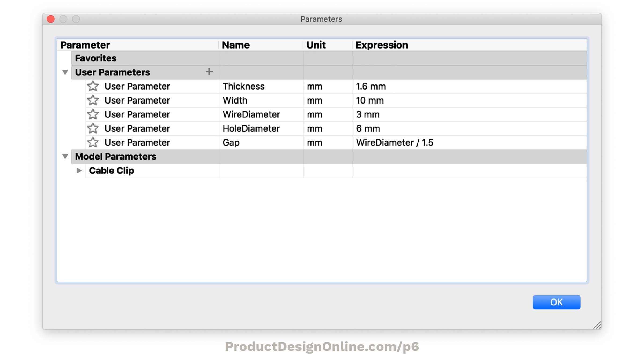Screen dimensions: 644x362
Task: Click the mm unit cell for Width
Action: click(328, 101)
